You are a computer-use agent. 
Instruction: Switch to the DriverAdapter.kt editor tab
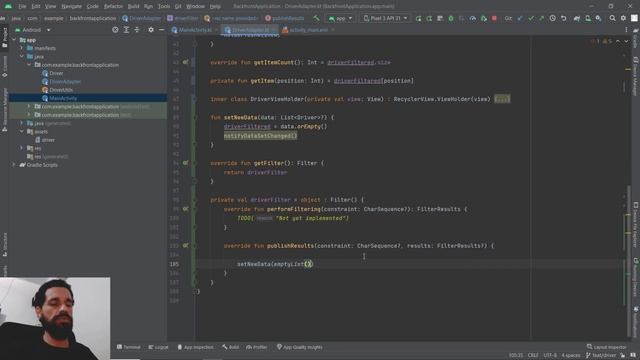coord(250,30)
